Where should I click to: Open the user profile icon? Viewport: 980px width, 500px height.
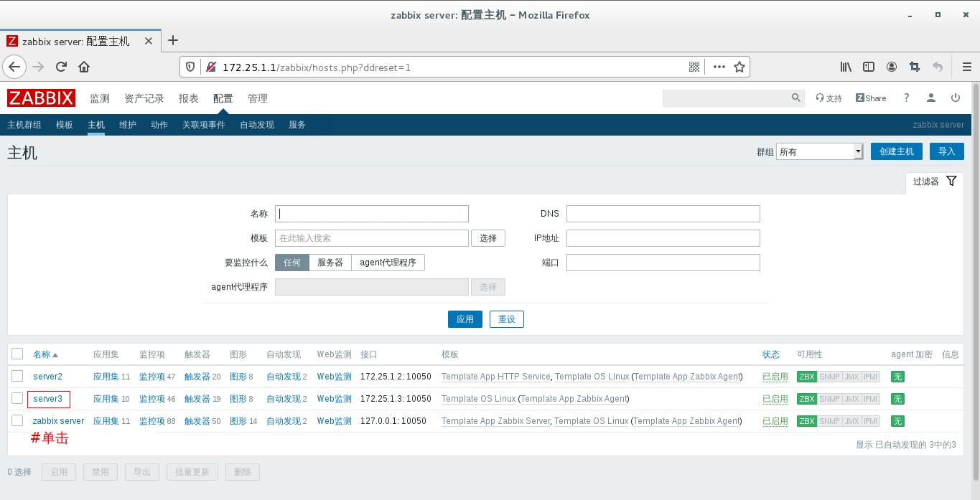point(930,98)
